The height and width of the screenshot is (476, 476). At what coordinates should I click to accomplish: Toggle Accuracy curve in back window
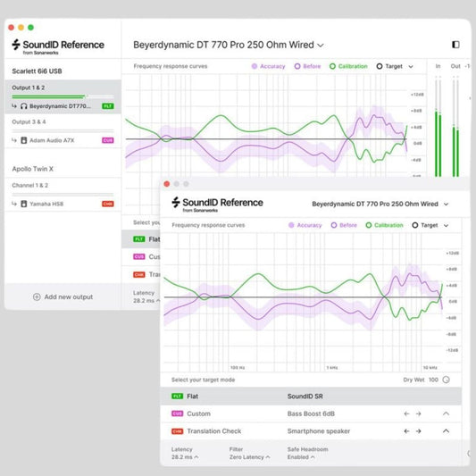(268, 66)
